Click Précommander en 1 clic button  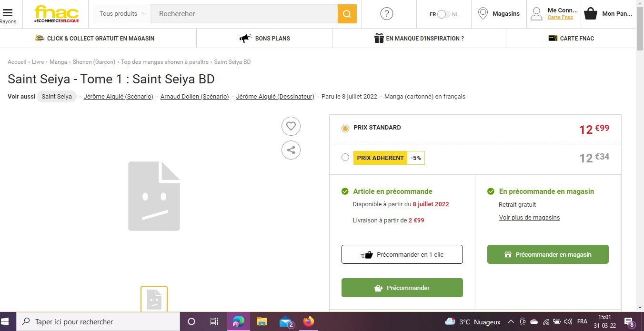pyautogui.click(x=402, y=254)
